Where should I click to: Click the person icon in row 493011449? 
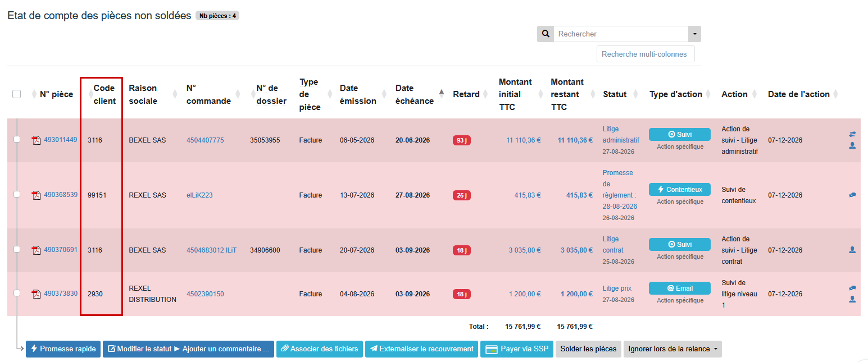click(x=852, y=145)
